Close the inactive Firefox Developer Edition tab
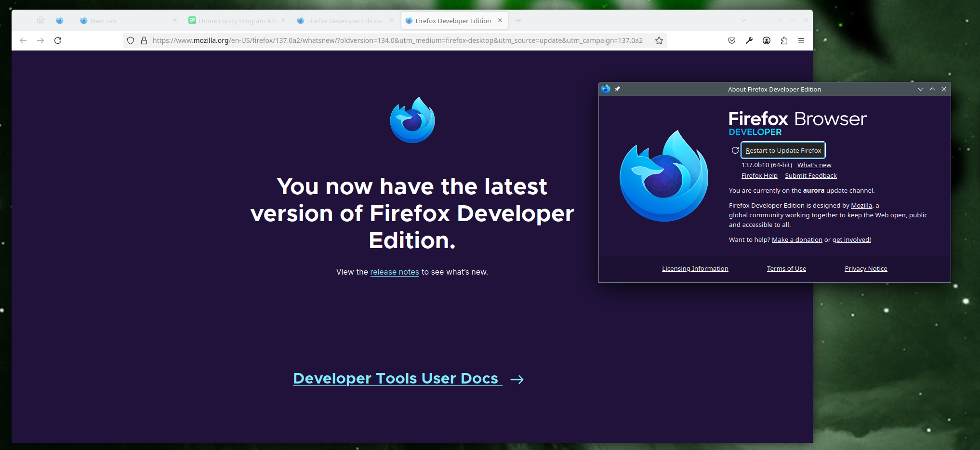980x450 pixels. click(x=392, y=20)
